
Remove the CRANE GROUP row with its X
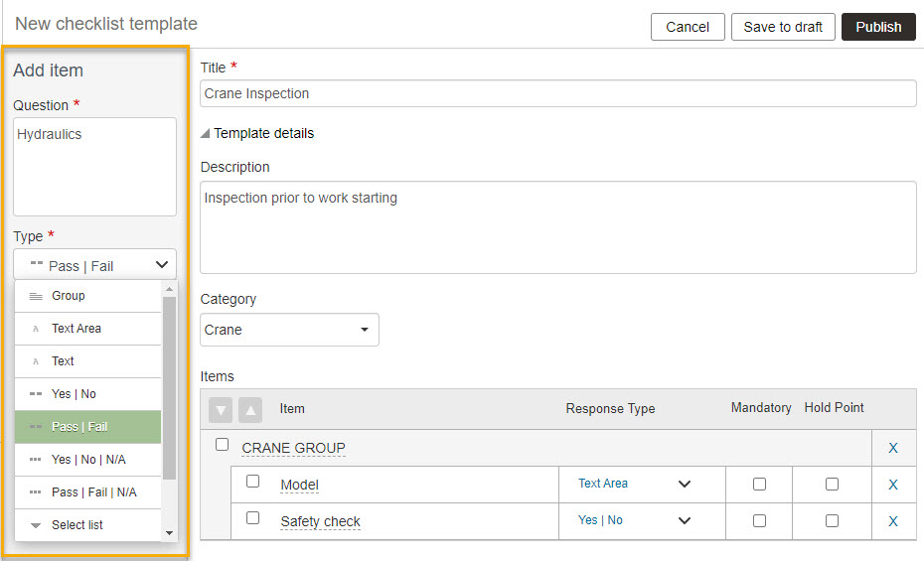[893, 448]
